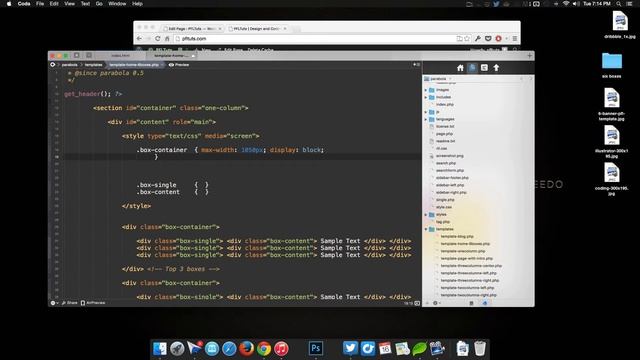
Task: Select license.txt in the file list
Action: coord(445,127)
